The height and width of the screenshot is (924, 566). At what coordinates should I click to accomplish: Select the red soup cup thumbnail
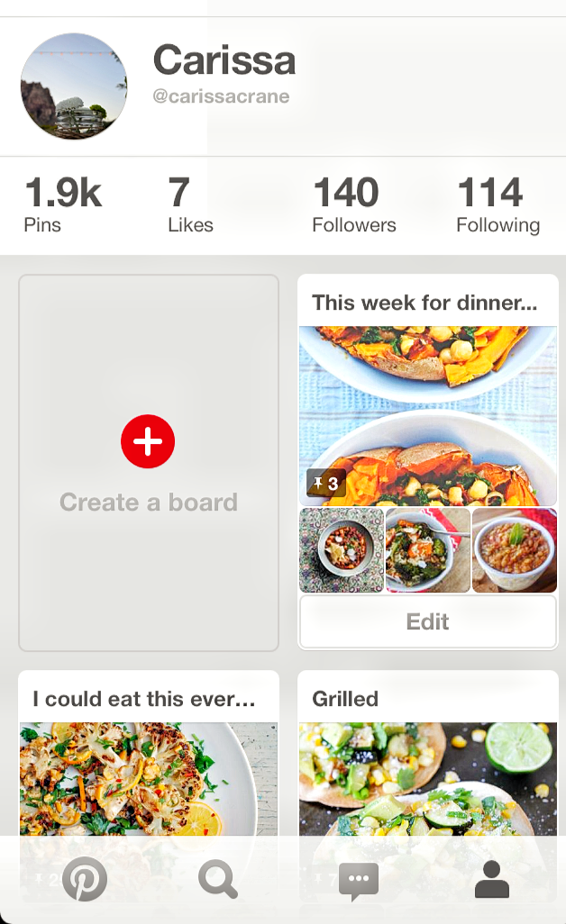[x=514, y=550]
